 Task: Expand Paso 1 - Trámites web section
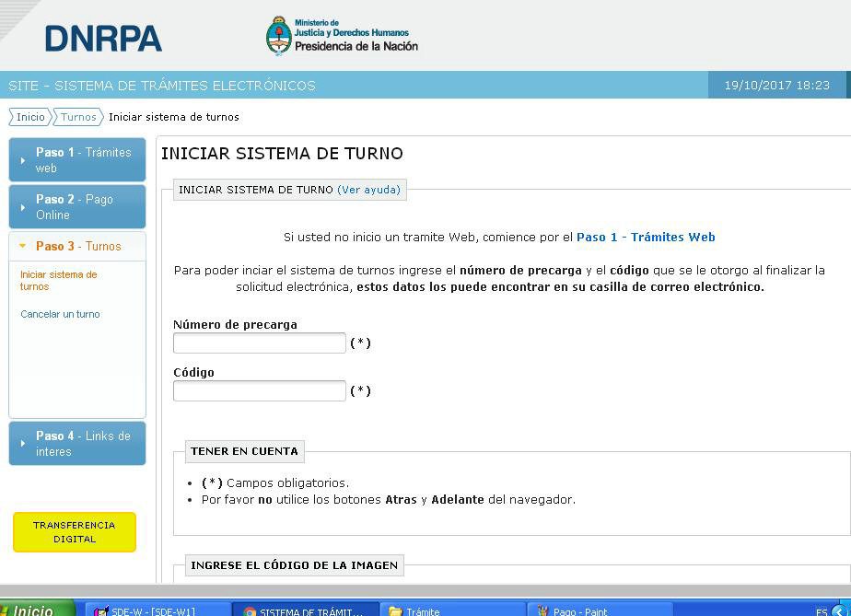77,160
